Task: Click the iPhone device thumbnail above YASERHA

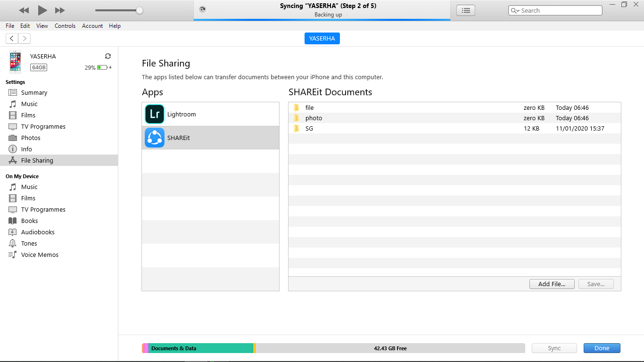Action: click(15, 61)
